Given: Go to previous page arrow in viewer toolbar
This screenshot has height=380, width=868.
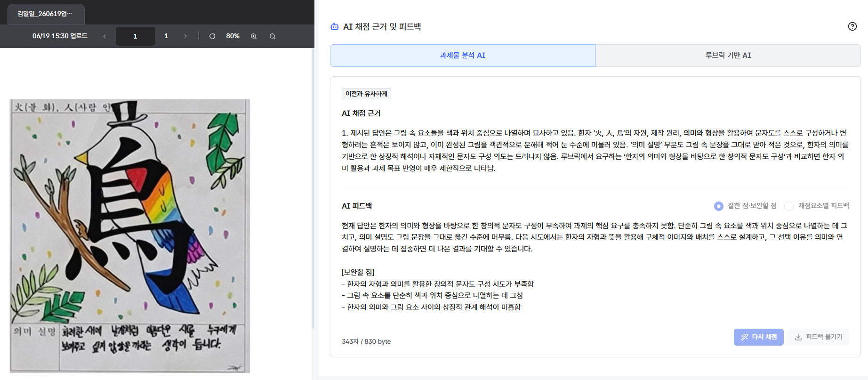Looking at the screenshot, I should [104, 36].
